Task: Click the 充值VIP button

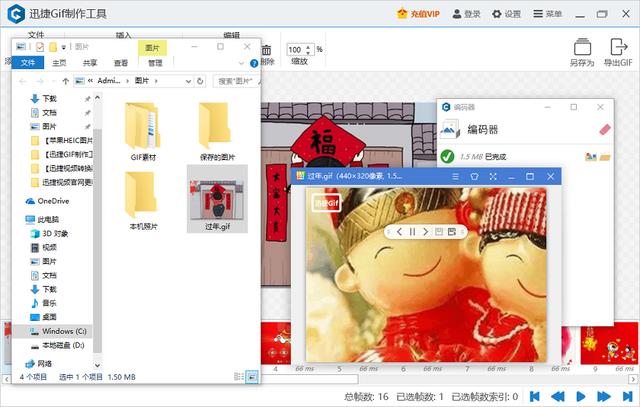Action: tap(417, 14)
